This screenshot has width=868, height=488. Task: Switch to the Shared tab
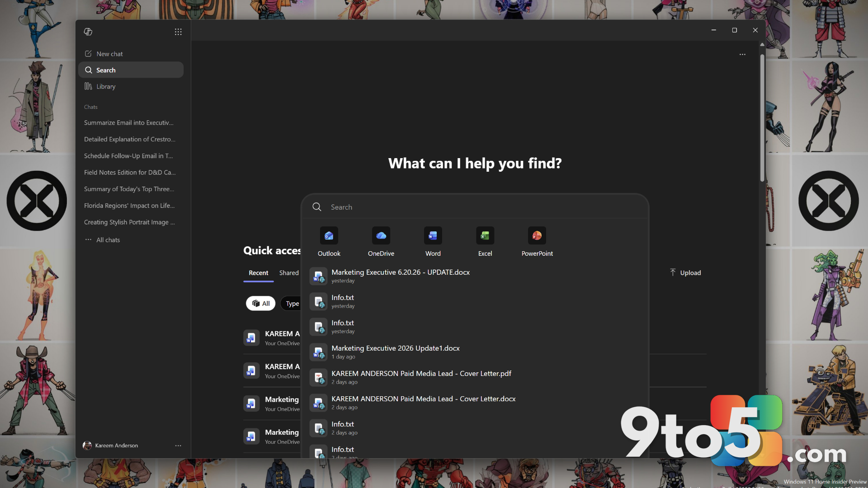click(289, 273)
